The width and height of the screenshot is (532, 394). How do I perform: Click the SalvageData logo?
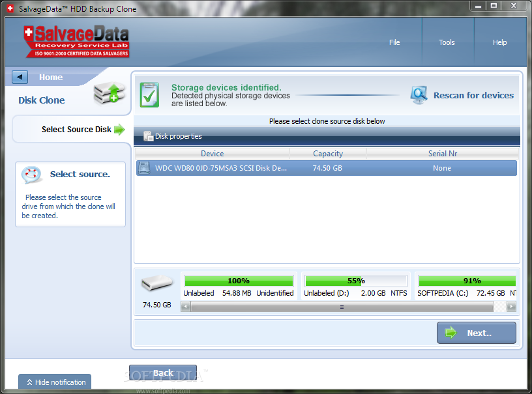click(76, 41)
